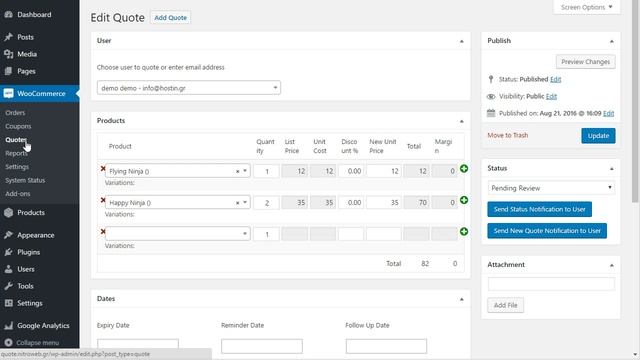
Task: Click the Flying Ninja discount field
Action: 351,171
